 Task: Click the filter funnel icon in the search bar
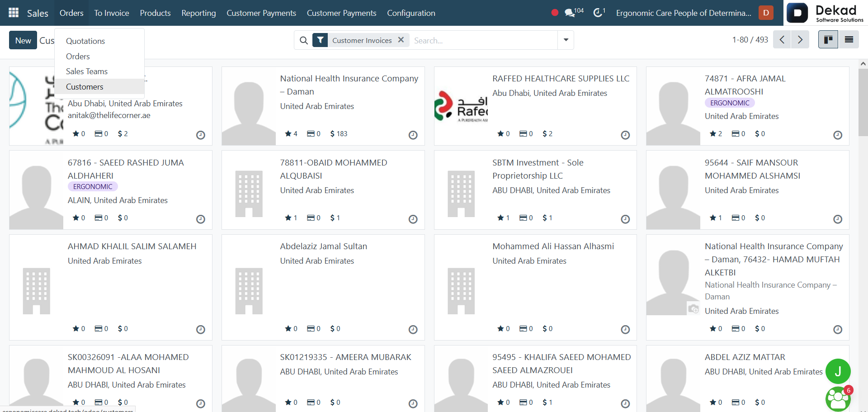(320, 40)
